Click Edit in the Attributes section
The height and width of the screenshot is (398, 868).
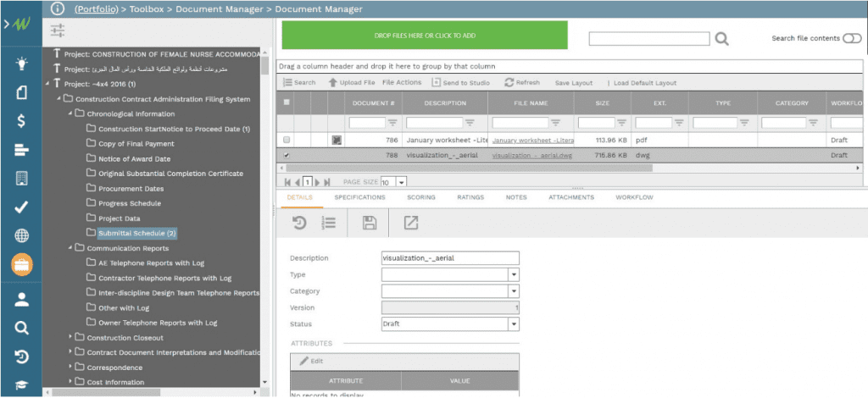pyautogui.click(x=312, y=361)
